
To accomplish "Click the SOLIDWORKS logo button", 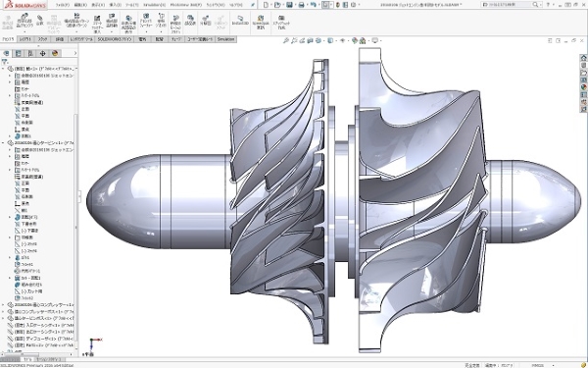I will tap(25, 5).
